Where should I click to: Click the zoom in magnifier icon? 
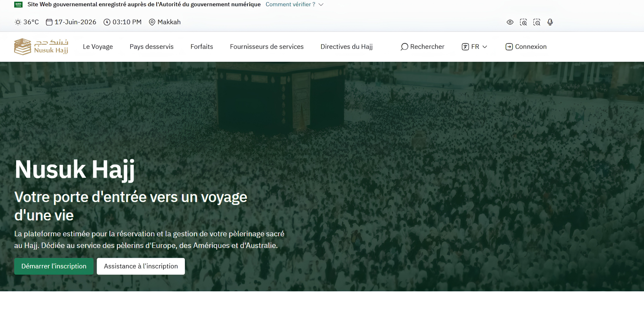point(523,22)
